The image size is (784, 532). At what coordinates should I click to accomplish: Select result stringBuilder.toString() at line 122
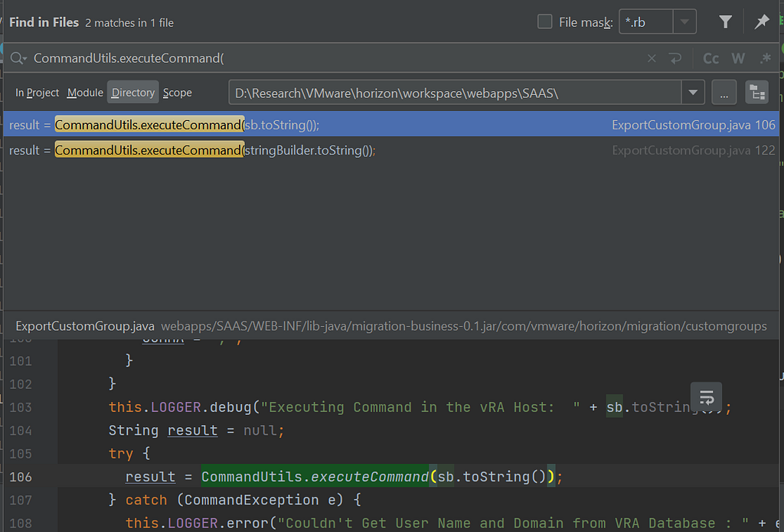pos(391,150)
